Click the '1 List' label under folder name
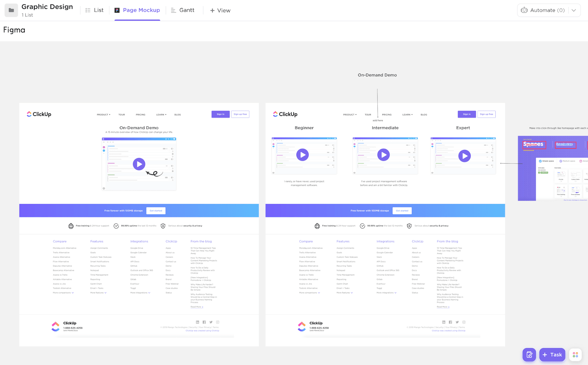This screenshot has width=588, height=365. click(x=27, y=15)
